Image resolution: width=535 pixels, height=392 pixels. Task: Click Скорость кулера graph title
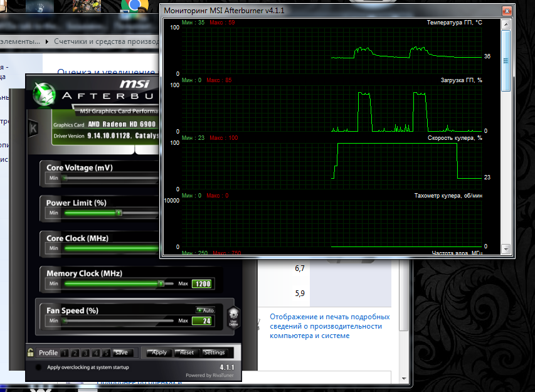coord(455,138)
